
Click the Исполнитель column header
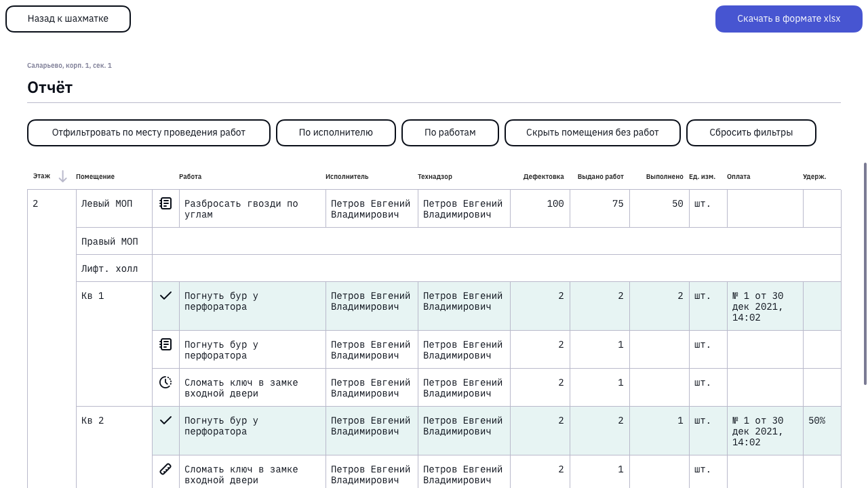[x=347, y=177]
